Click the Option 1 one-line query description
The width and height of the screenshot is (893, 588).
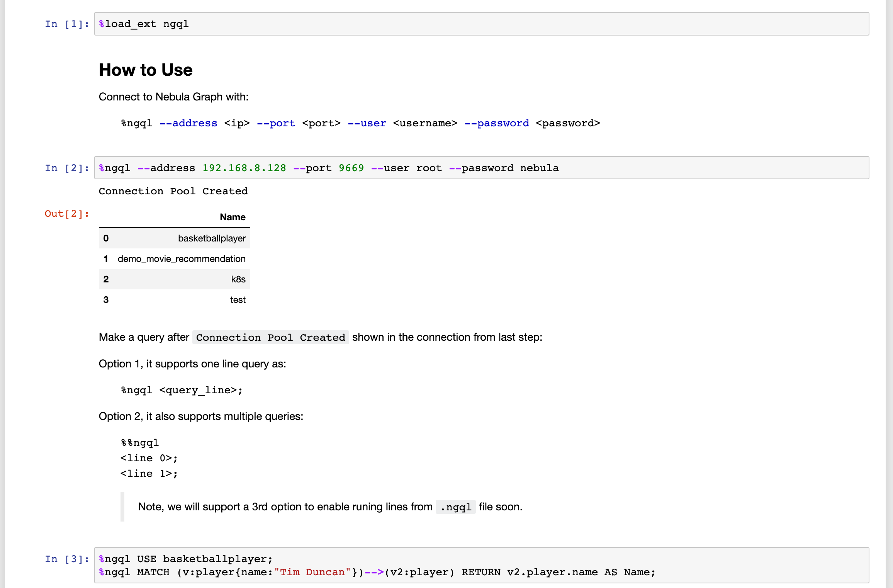(x=192, y=364)
